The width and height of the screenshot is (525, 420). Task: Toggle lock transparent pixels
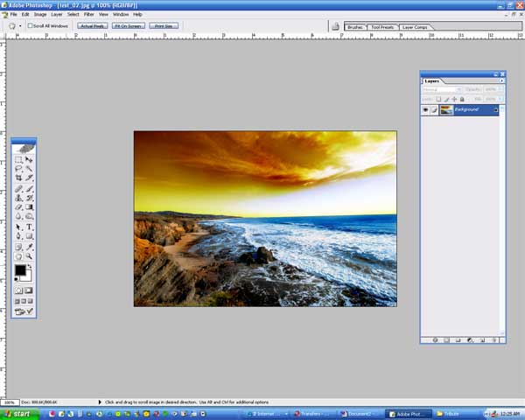(x=438, y=99)
